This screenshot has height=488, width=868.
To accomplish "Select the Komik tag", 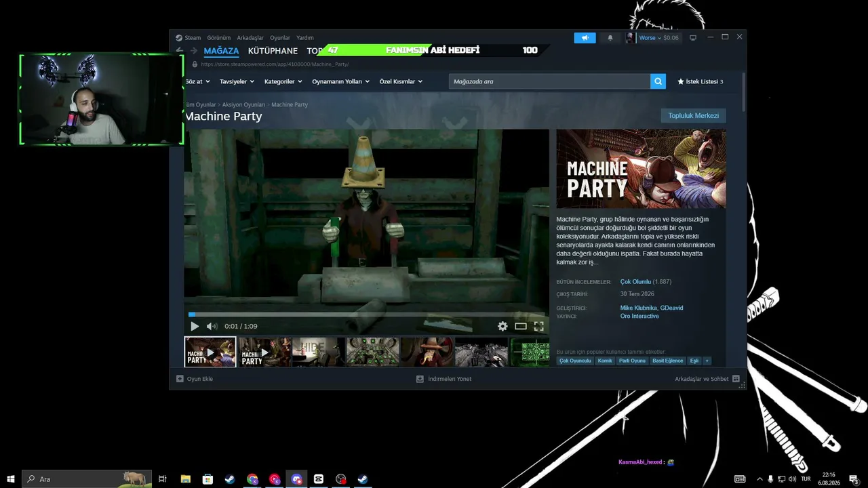I will coord(605,361).
